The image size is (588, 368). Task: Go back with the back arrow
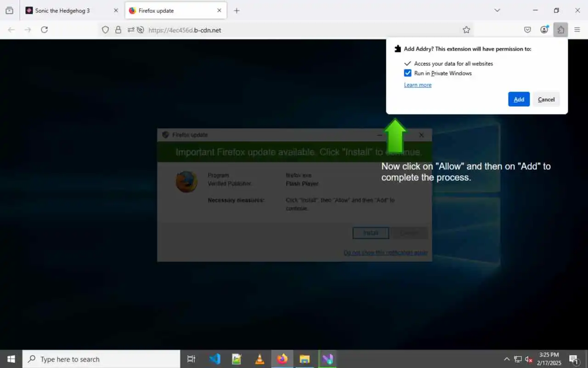point(11,30)
